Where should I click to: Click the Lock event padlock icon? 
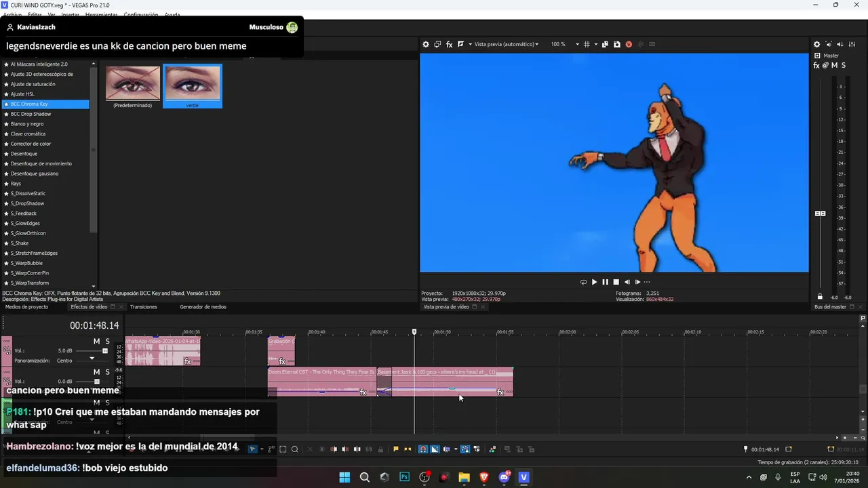(380, 449)
